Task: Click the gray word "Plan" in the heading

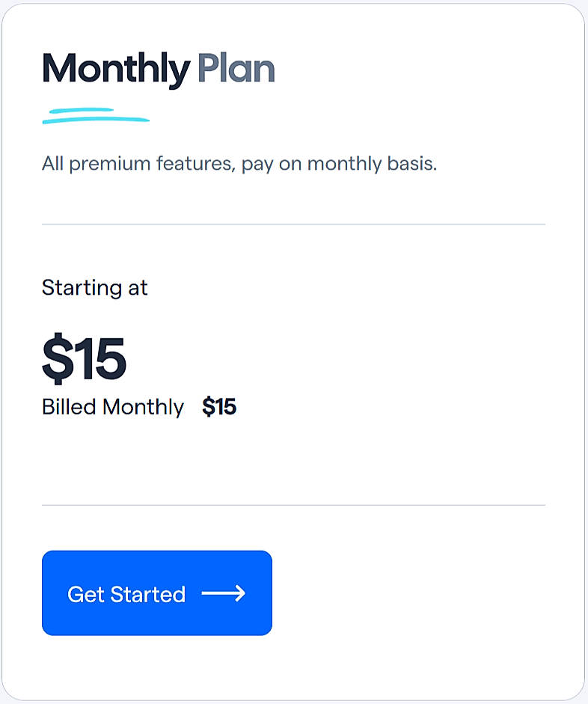Action: pyautogui.click(x=236, y=69)
